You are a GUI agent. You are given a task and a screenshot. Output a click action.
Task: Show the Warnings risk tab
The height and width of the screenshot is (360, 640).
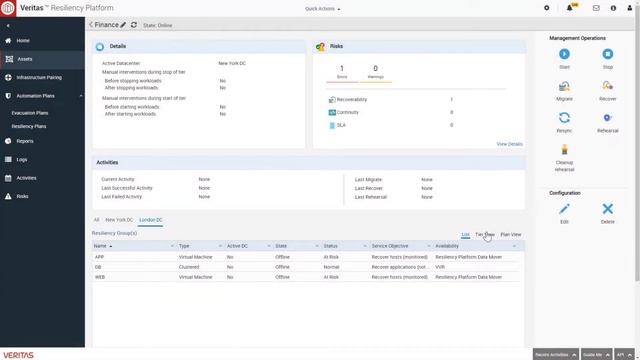point(376,72)
